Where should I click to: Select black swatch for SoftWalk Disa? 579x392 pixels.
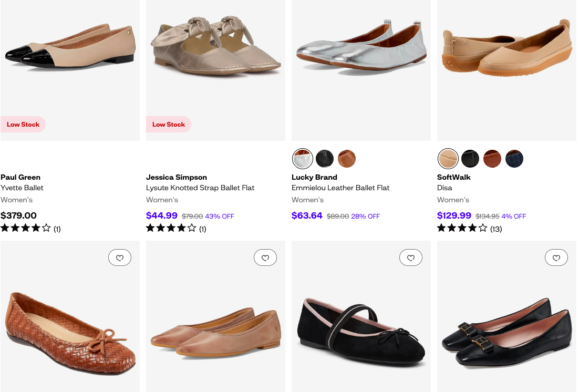[x=470, y=158]
